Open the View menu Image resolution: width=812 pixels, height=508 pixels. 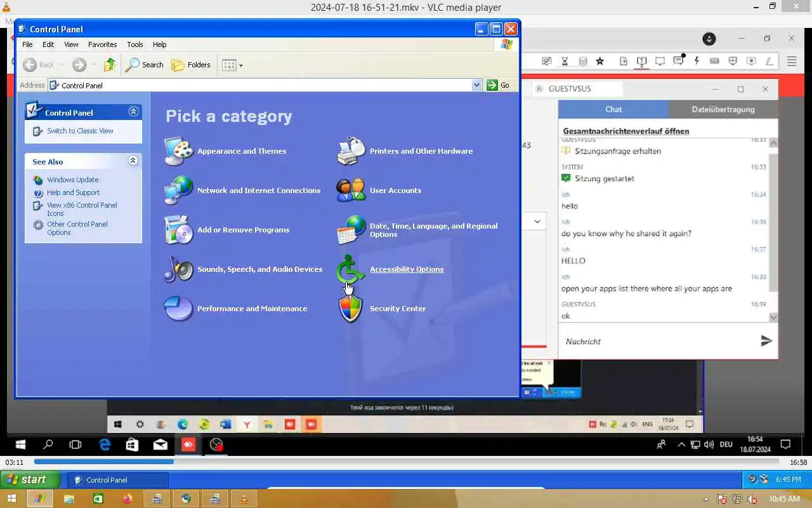[x=71, y=44]
